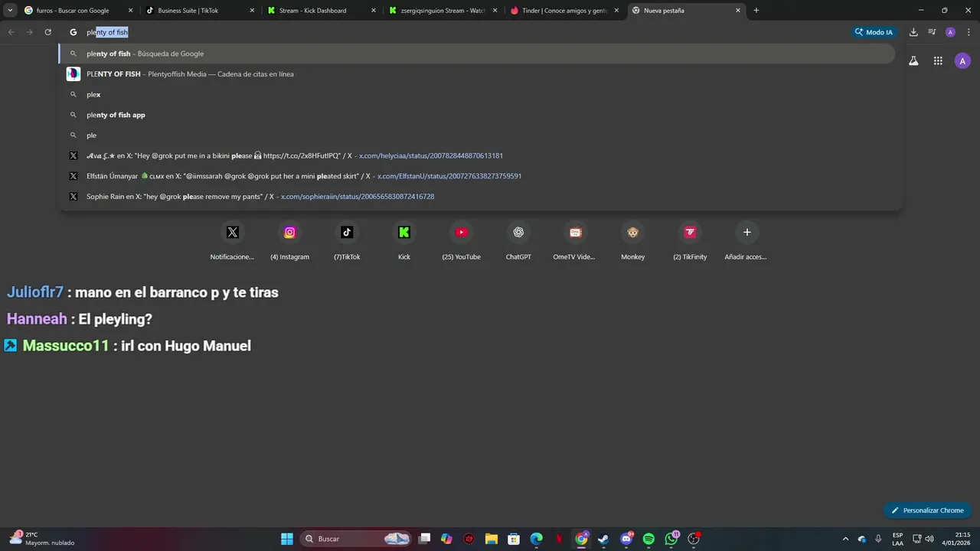The image size is (980, 551).
Task: Show hidden system tray icons
Action: pos(845,539)
